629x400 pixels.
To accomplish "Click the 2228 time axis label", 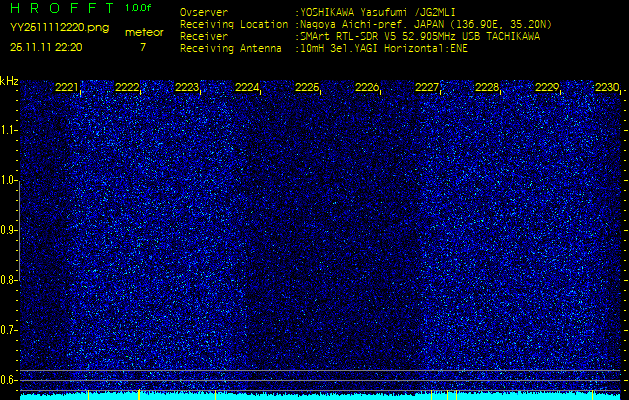I will click(487, 87).
